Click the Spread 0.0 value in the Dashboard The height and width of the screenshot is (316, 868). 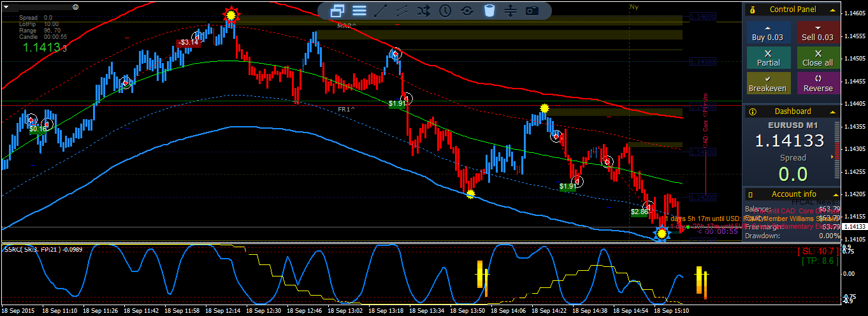[793, 173]
